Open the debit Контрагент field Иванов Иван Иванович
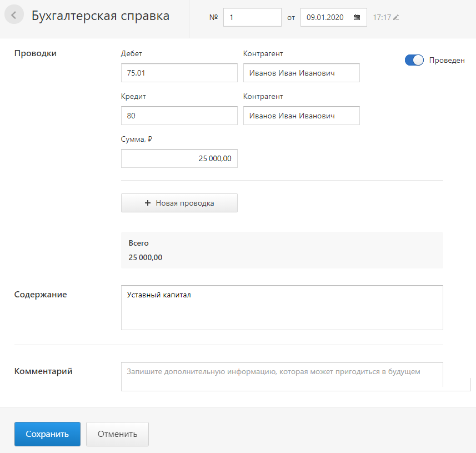 (302, 73)
